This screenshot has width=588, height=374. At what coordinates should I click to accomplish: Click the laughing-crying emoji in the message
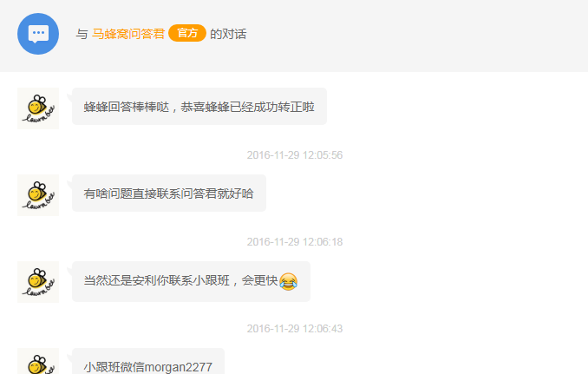[x=289, y=281]
